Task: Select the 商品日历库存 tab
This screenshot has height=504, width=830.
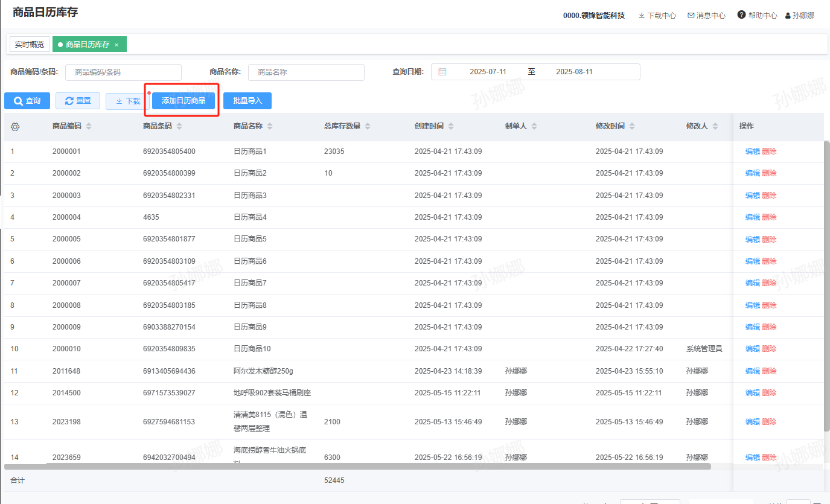Action: tap(87, 45)
